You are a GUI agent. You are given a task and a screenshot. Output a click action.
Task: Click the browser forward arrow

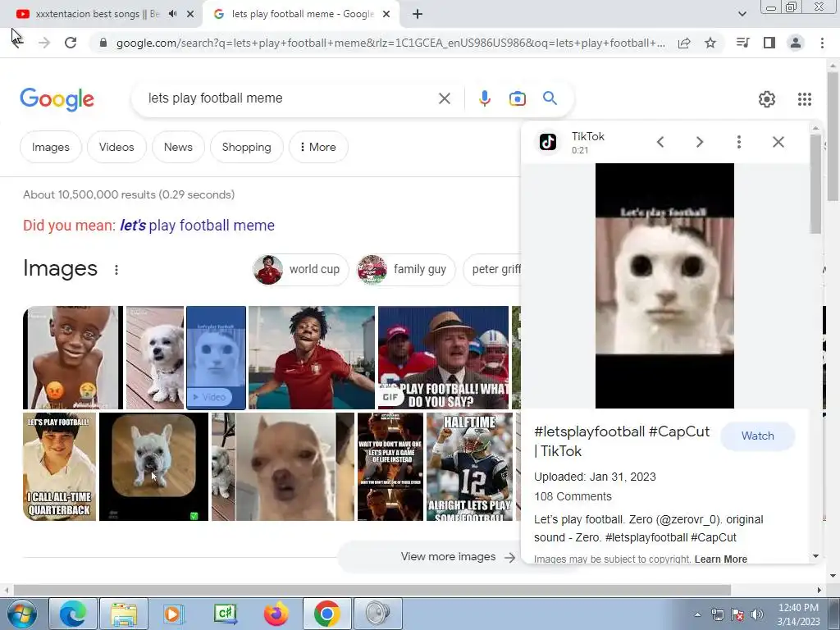[44, 43]
